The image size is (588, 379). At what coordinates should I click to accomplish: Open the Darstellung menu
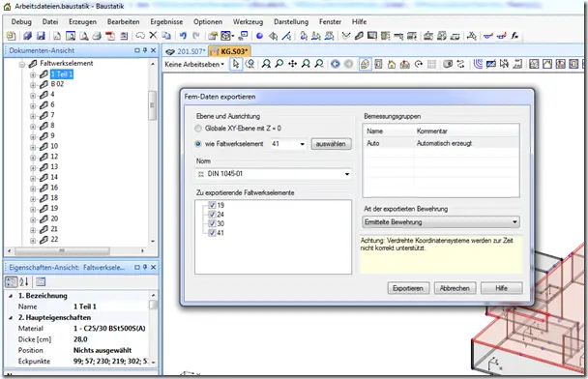click(291, 21)
